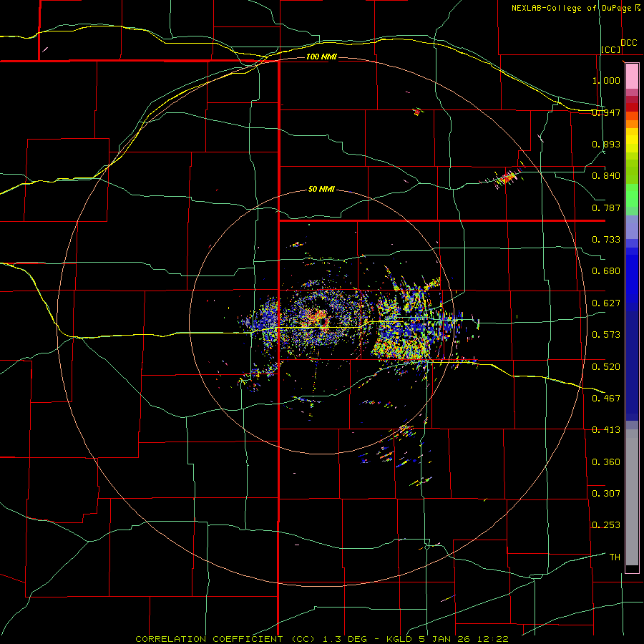Screen dimensions: 644x644
Task: Select the 0.253 scale value
Action: click(606, 525)
